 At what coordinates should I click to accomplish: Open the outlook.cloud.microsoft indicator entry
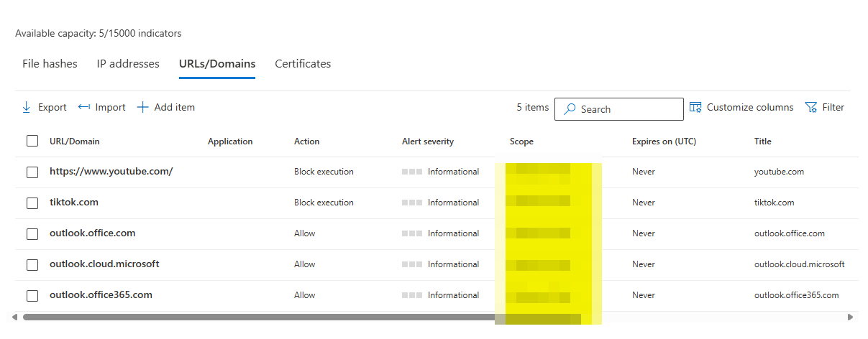pos(104,264)
